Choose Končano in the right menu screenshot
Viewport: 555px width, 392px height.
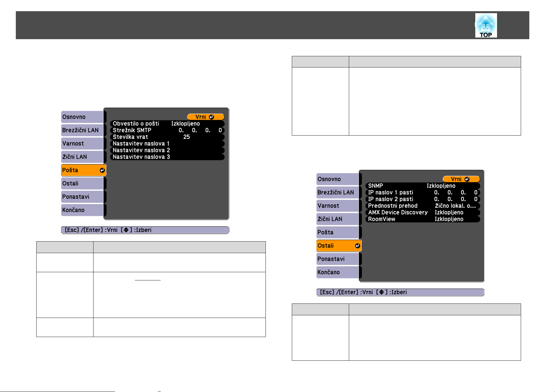pyautogui.click(x=338, y=272)
